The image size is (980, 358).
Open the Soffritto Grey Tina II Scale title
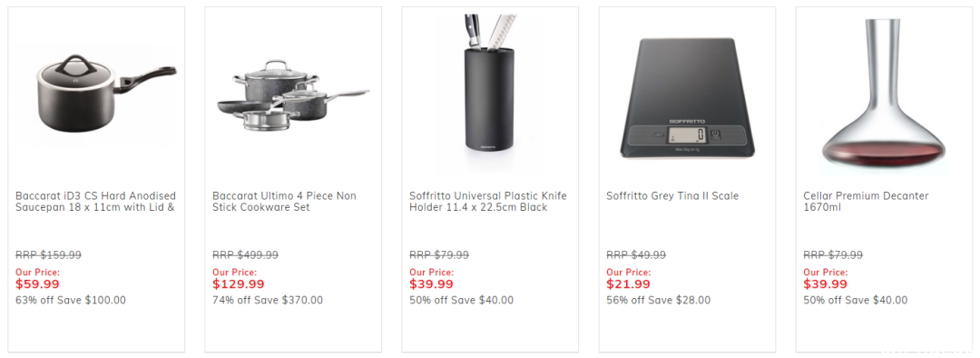click(x=672, y=196)
